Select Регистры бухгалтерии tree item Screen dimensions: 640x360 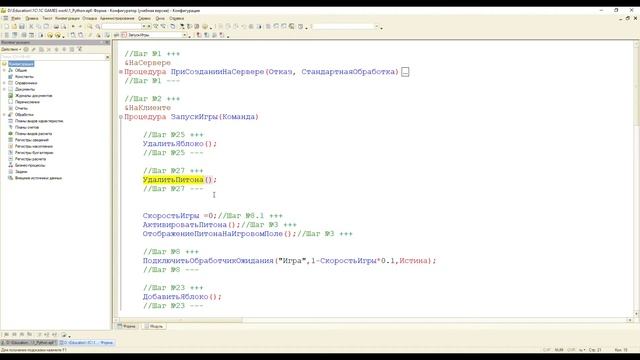pyautogui.click(x=34, y=153)
